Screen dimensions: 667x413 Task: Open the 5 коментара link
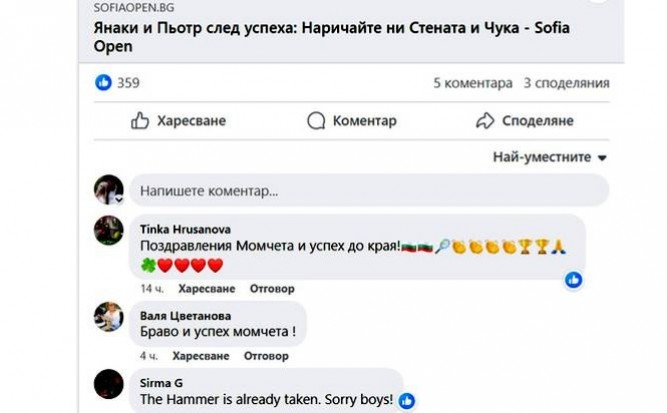[x=471, y=83]
